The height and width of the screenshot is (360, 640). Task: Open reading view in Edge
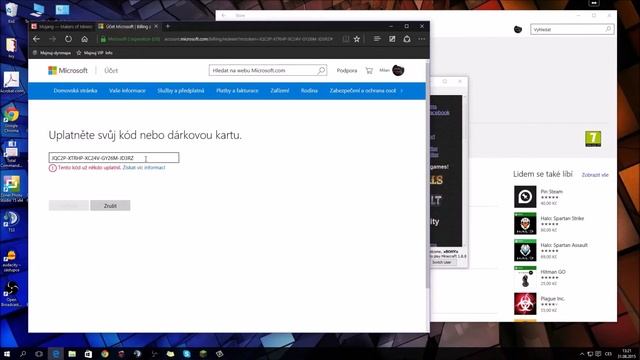pyautogui.click(x=346, y=39)
